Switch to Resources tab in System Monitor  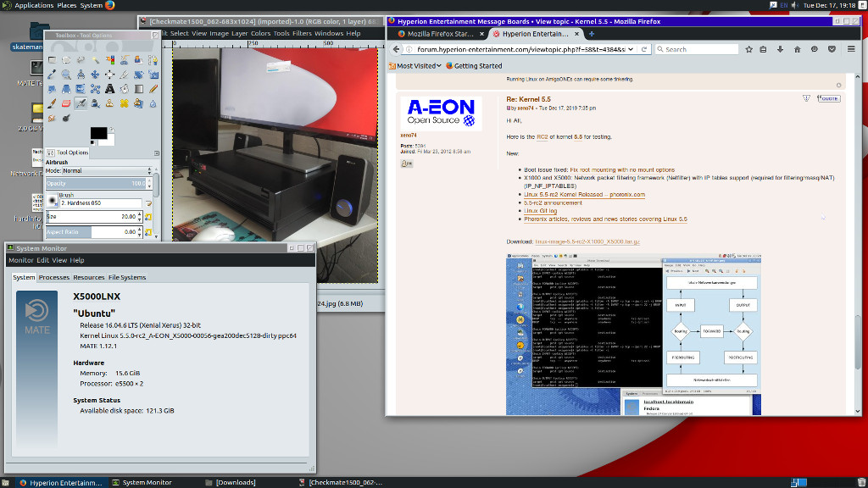[88, 277]
